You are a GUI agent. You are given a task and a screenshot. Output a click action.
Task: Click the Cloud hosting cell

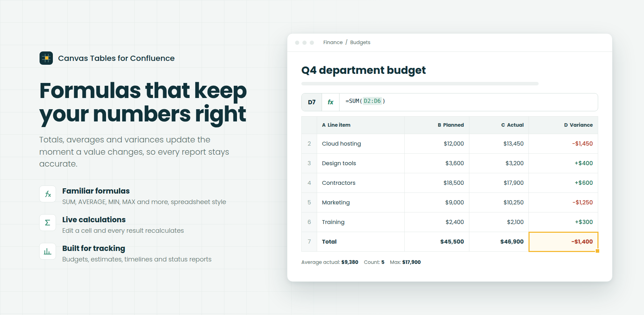(360, 143)
